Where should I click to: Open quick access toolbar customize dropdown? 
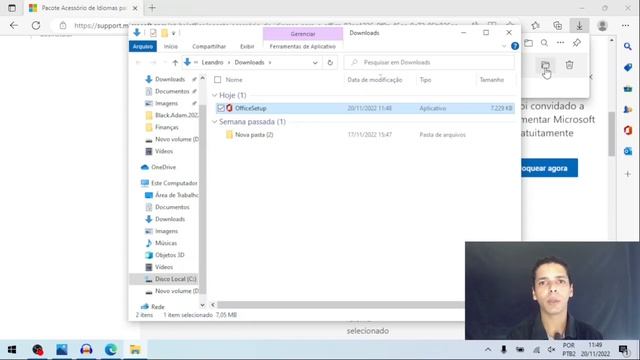(x=173, y=33)
